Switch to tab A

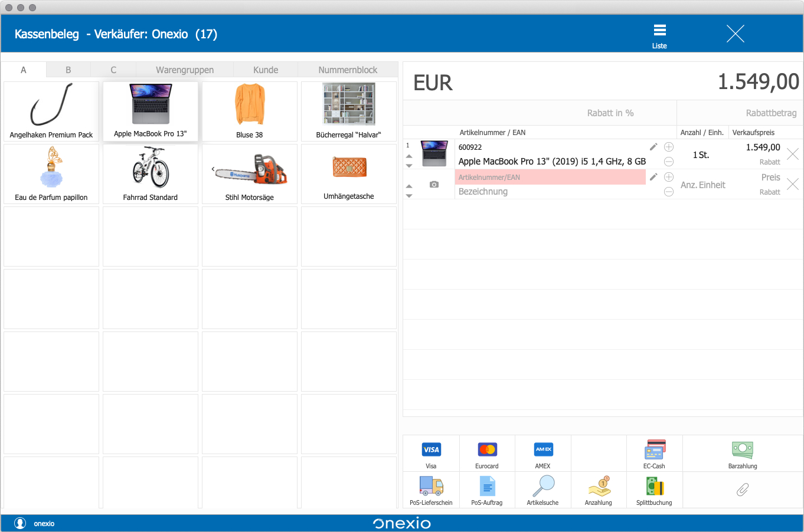pos(24,70)
